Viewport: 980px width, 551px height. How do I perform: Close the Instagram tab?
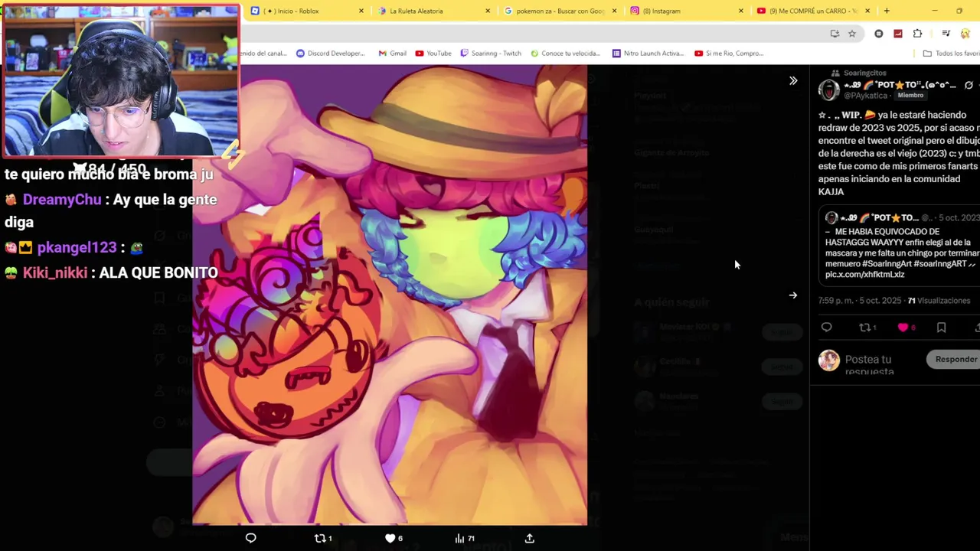740,11
